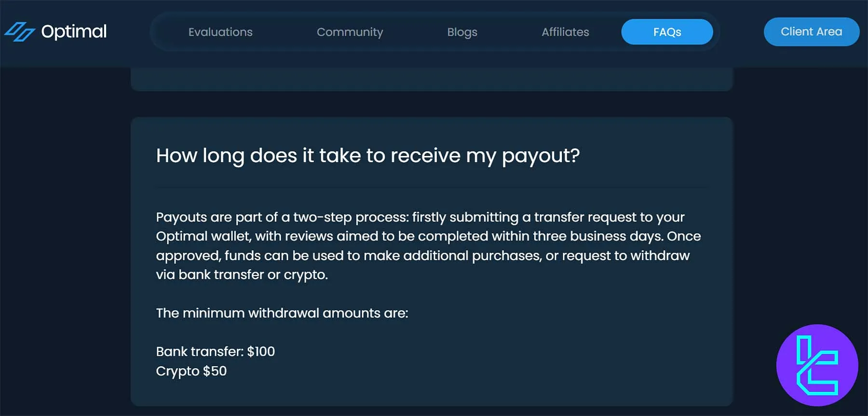Click "via bank transfer or crypto" line
868x416 pixels.
pyautogui.click(x=242, y=275)
